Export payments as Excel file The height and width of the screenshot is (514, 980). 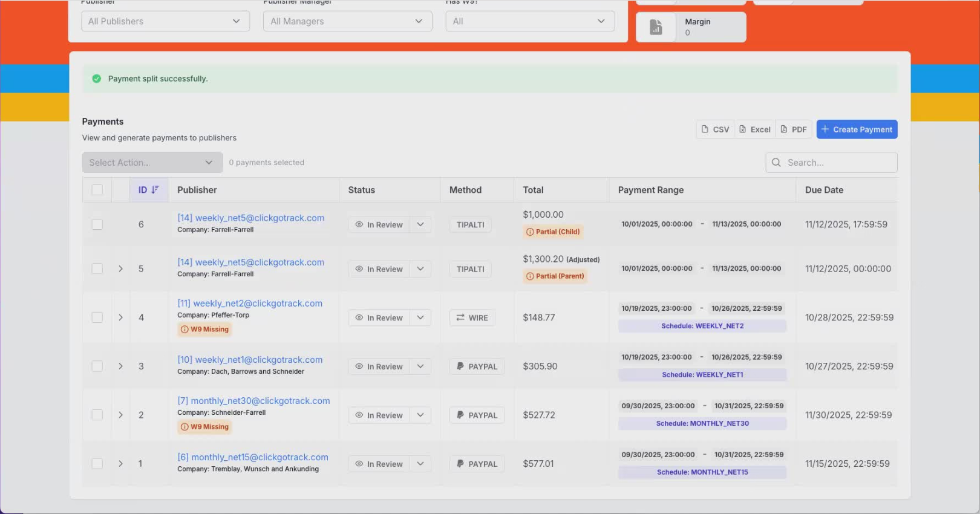[754, 129]
